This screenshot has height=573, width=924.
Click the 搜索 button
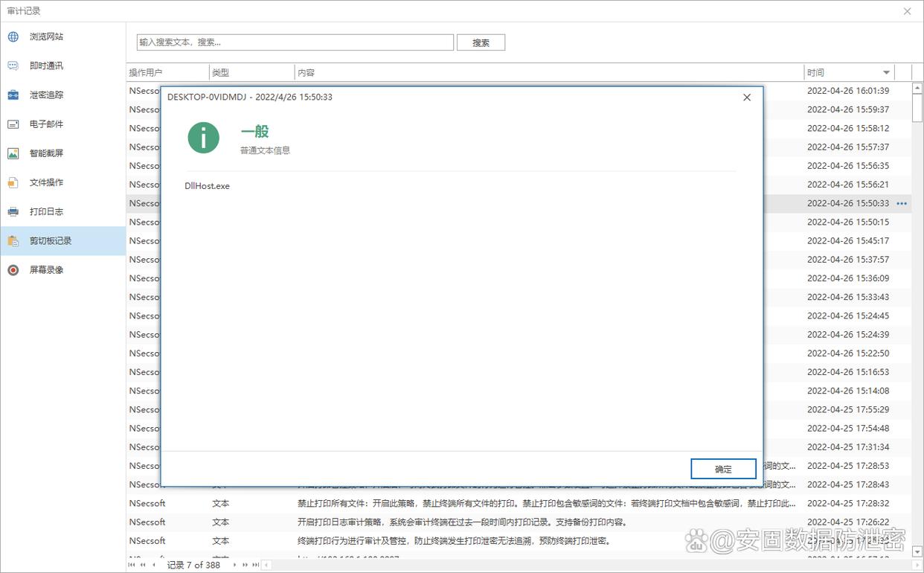tap(481, 43)
